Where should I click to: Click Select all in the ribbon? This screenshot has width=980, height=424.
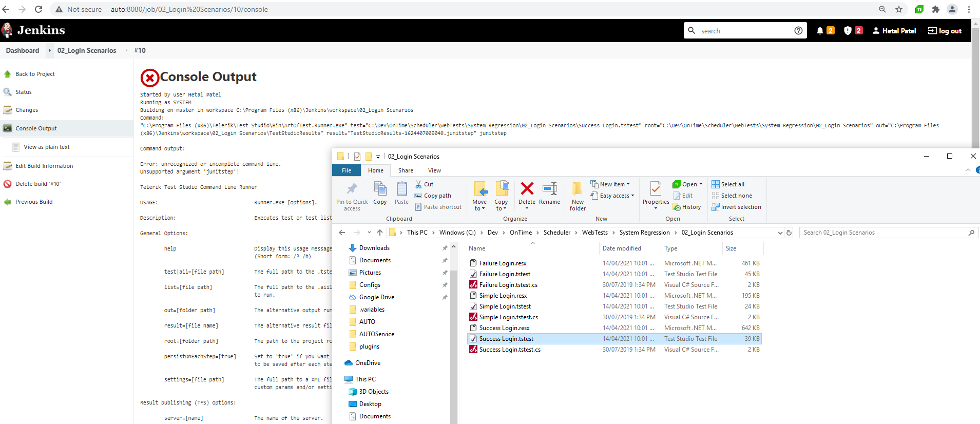(728, 184)
